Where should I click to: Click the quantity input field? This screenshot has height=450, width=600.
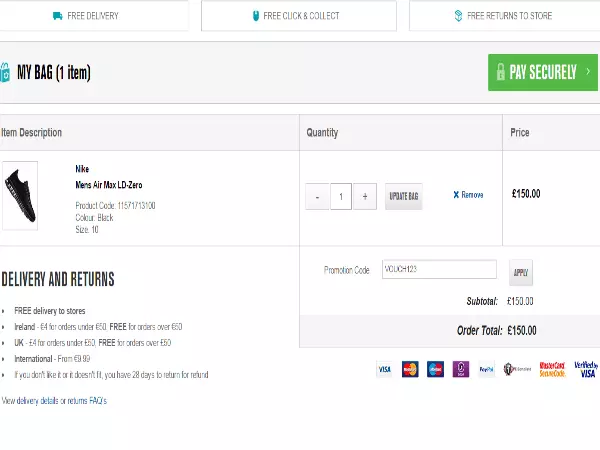(x=341, y=197)
